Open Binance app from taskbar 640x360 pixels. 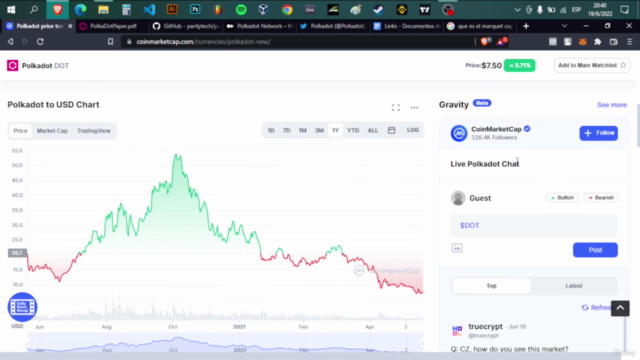click(402, 9)
